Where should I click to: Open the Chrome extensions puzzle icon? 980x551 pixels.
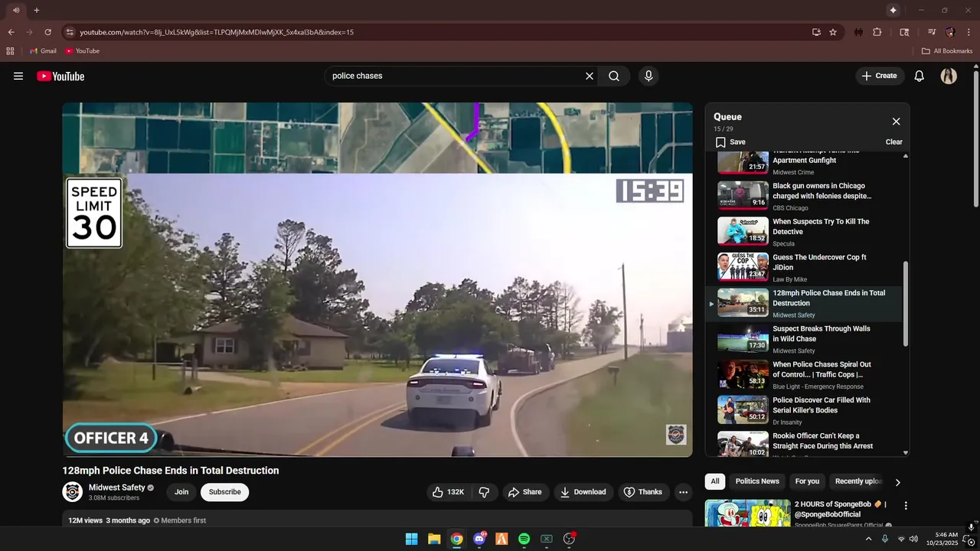pyautogui.click(x=877, y=32)
